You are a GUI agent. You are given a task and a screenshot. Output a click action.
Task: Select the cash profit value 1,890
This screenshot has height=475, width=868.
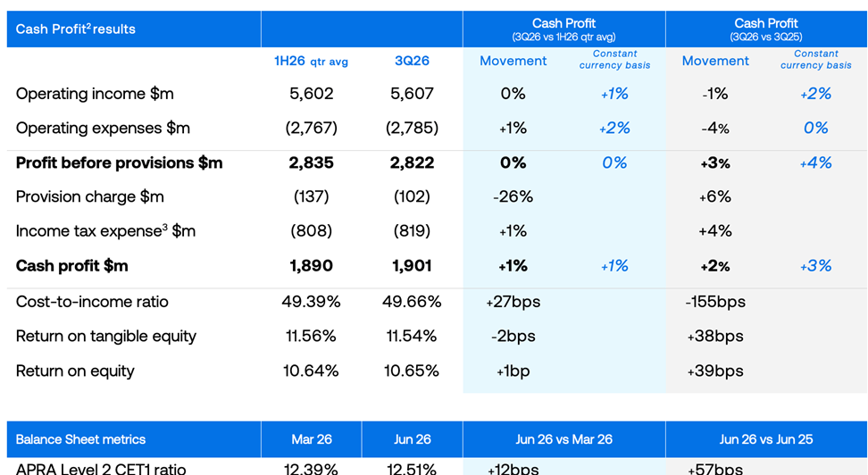pos(311,266)
